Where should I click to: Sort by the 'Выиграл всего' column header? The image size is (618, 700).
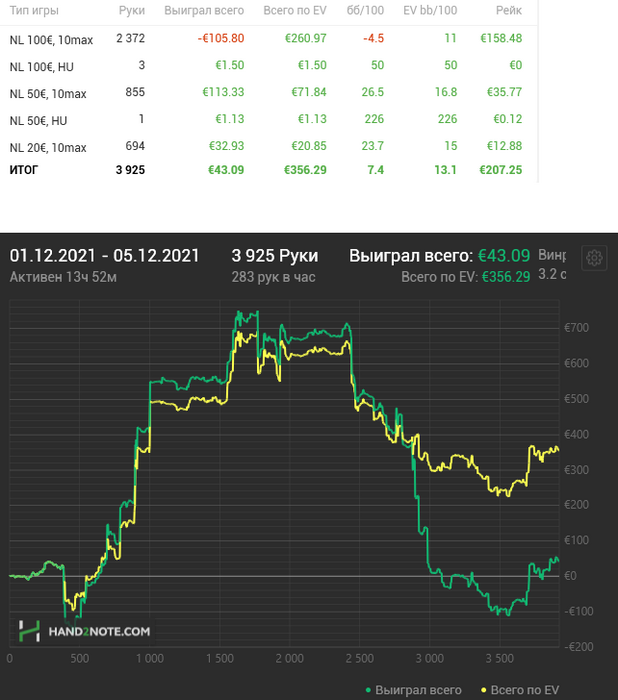204,10
